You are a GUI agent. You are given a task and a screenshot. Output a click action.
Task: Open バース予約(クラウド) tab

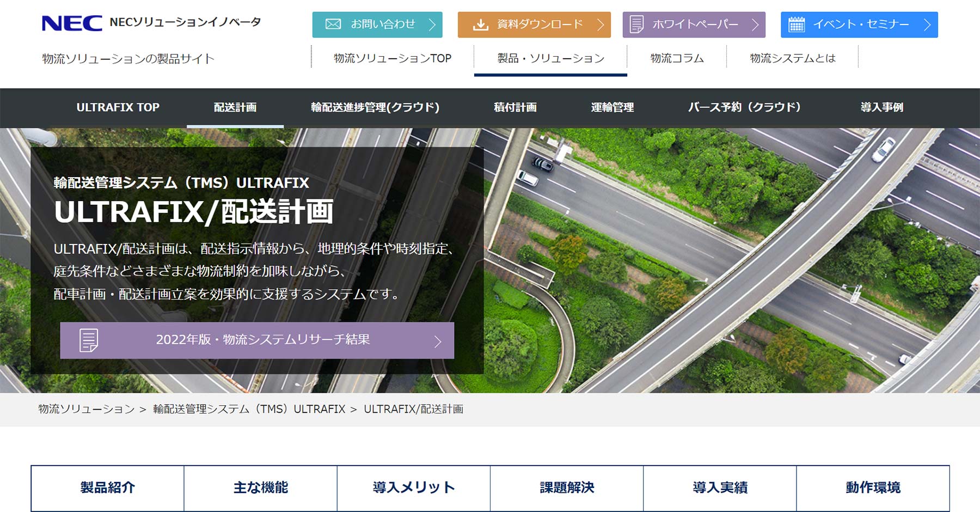click(x=744, y=107)
